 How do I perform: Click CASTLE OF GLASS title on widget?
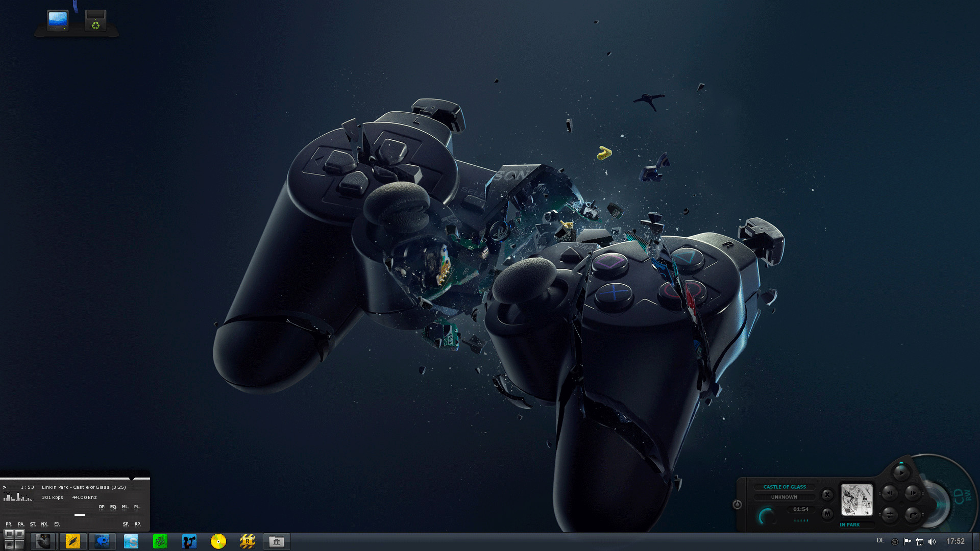(785, 487)
